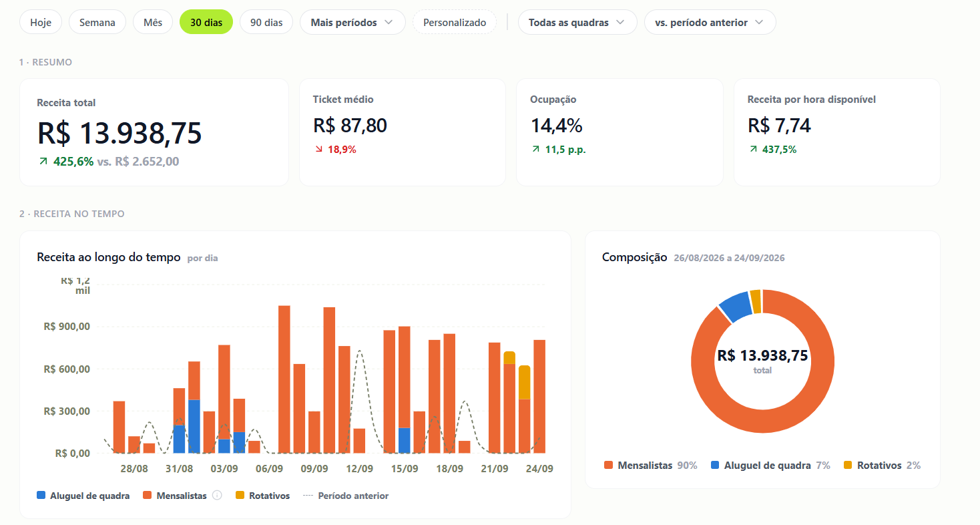Viewport: 980px width, 525px height.
Task: Toggle the Mensalistas series label under the bar chart
Action: (182, 496)
